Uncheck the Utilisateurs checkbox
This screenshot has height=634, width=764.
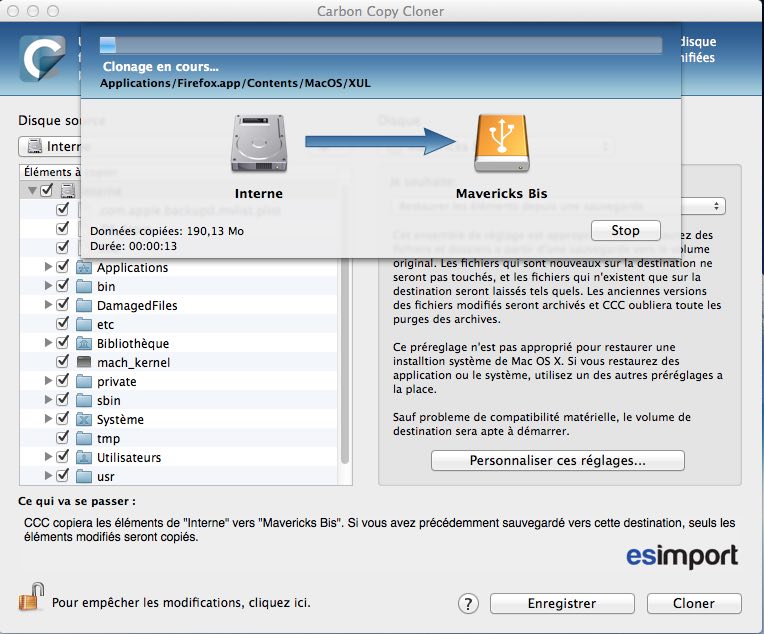[62, 457]
